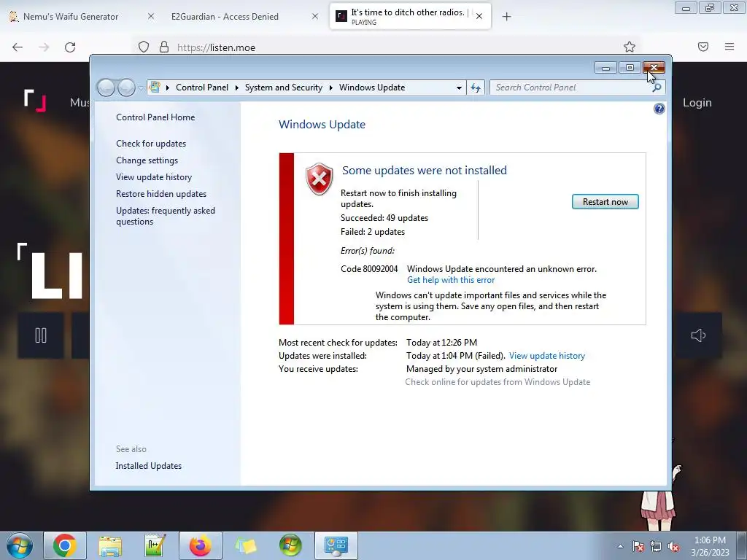
Task: Click the network tray icon
Action: click(656, 546)
